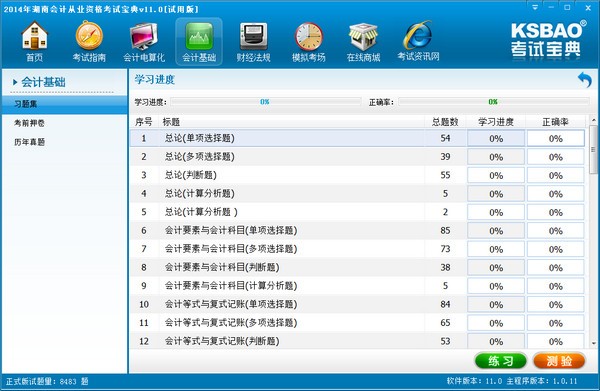Screen dimensions: 600x391
Task: Click total count 85 in row 6
Action: coord(445,230)
